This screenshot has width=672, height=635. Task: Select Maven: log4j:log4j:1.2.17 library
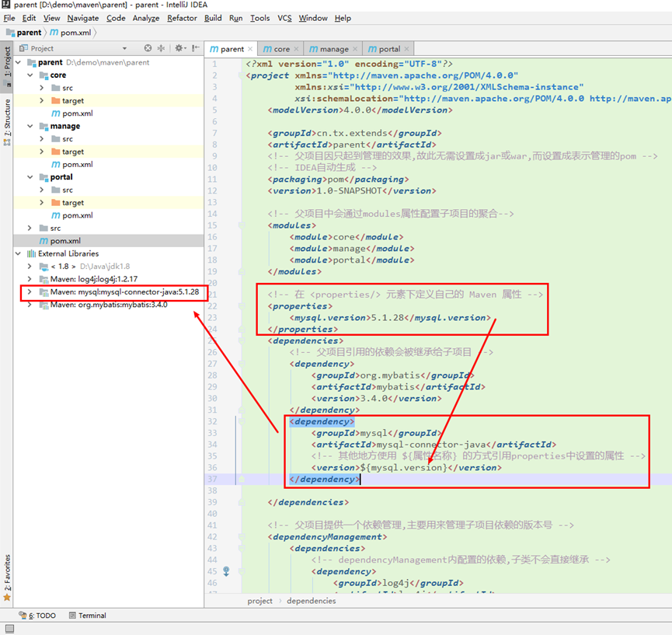point(93,279)
